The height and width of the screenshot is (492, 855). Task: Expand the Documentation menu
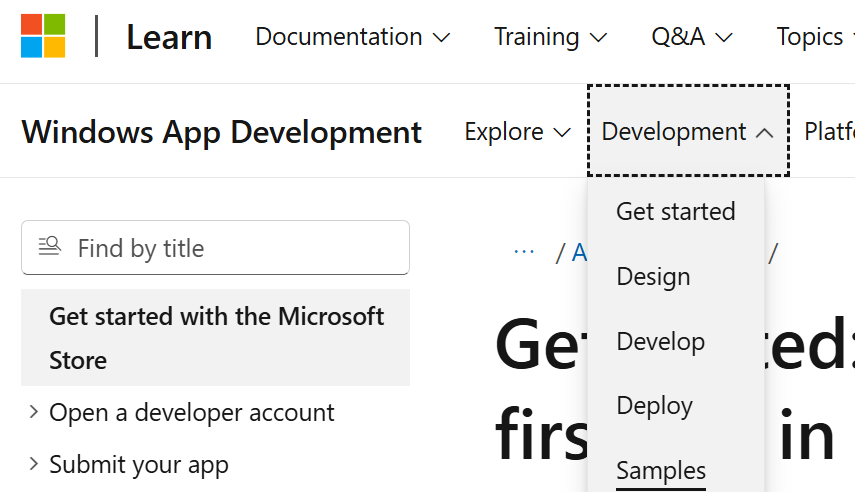(x=353, y=37)
